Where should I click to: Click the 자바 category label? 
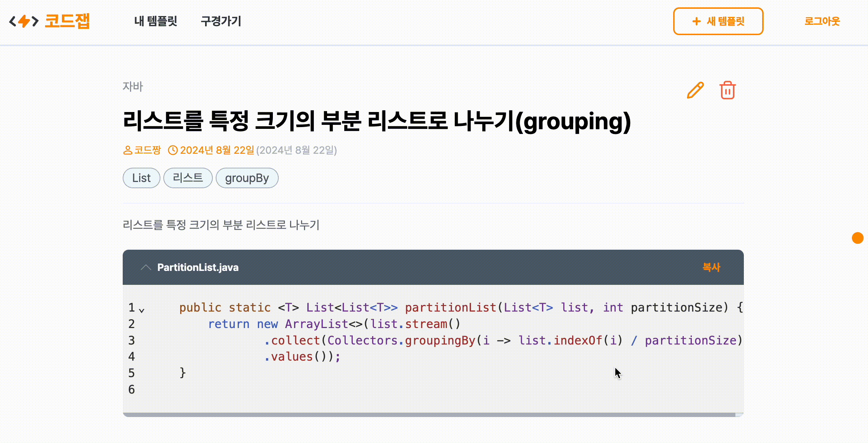click(133, 87)
